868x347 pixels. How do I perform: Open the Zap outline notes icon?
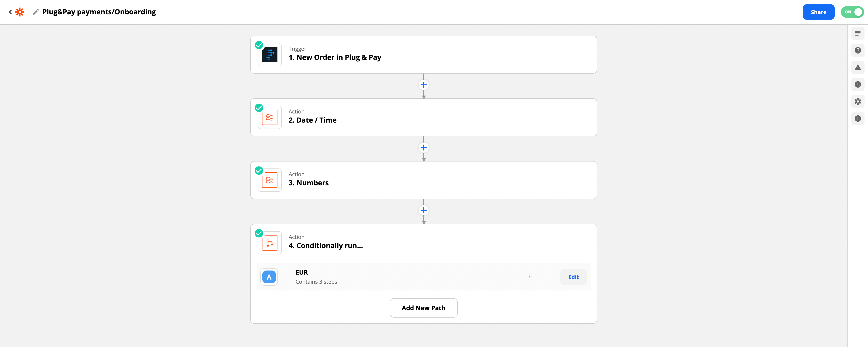pos(858,33)
